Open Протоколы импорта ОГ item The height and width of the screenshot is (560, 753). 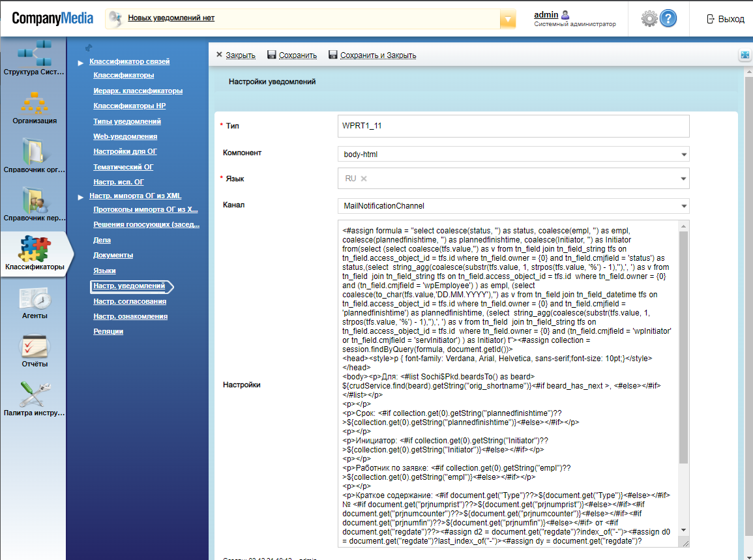coord(145,209)
